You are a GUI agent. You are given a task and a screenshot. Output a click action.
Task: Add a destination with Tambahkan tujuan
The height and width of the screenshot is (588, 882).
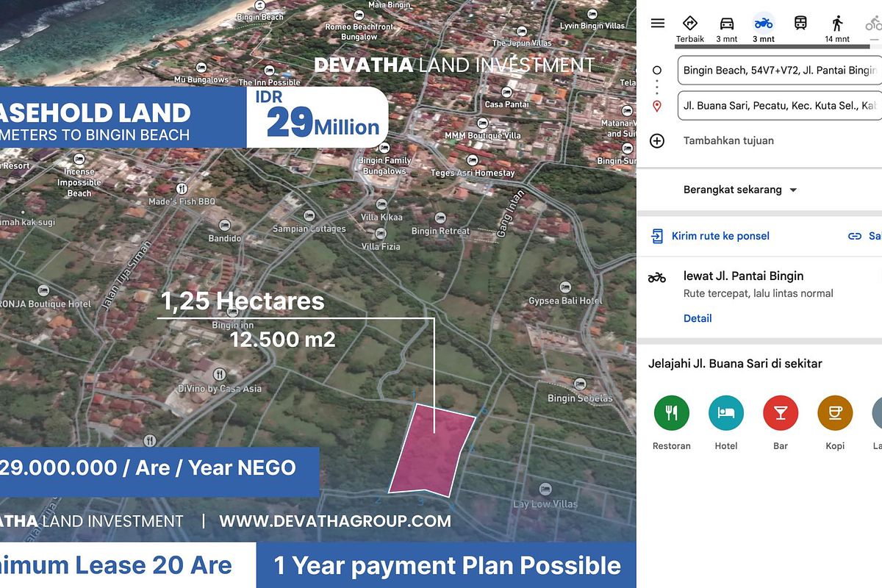pos(728,140)
